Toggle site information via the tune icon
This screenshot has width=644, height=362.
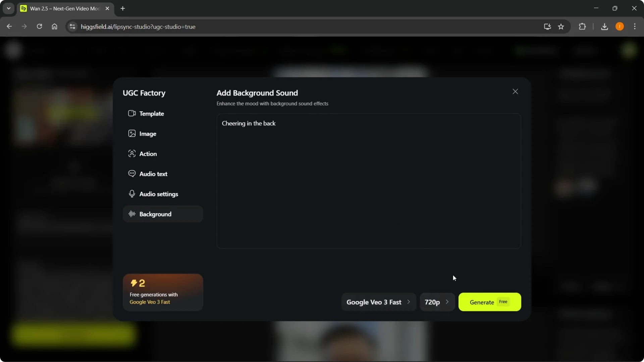click(x=72, y=26)
